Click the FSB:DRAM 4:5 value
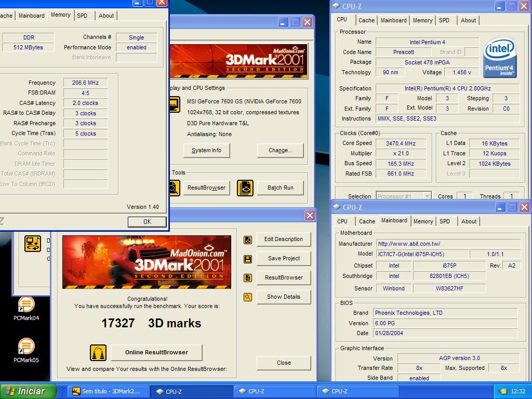532x399 pixels. (86, 92)
